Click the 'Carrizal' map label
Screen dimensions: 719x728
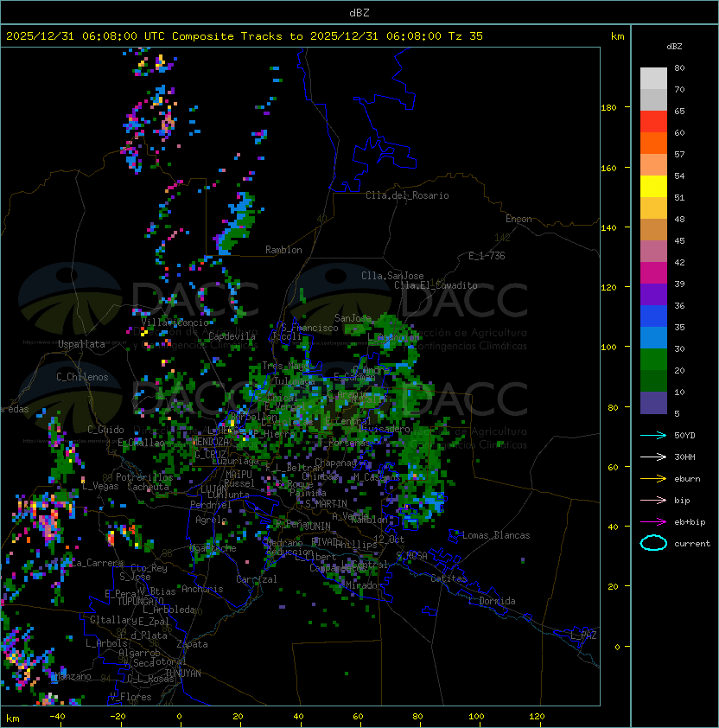point(257,579)
